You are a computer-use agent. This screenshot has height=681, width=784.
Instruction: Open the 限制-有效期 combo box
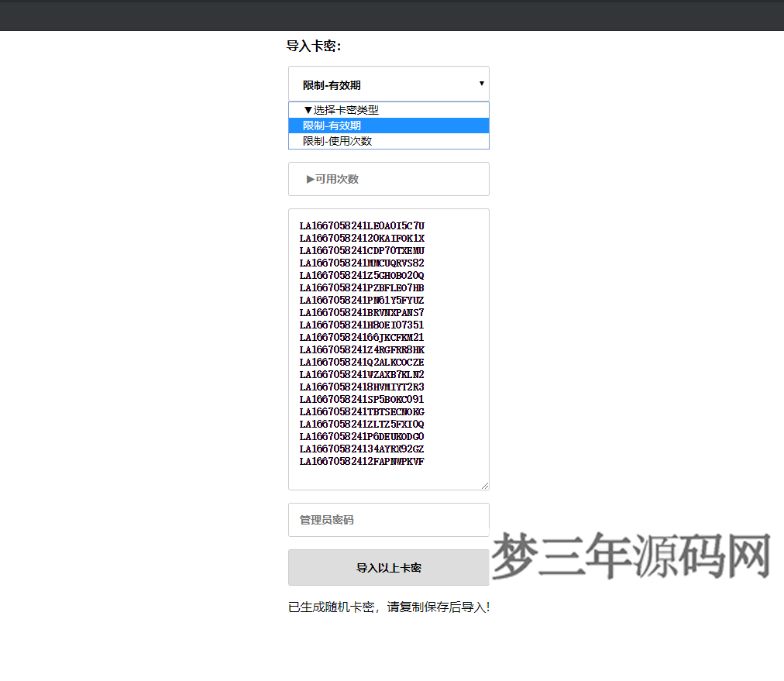point(387,83)
